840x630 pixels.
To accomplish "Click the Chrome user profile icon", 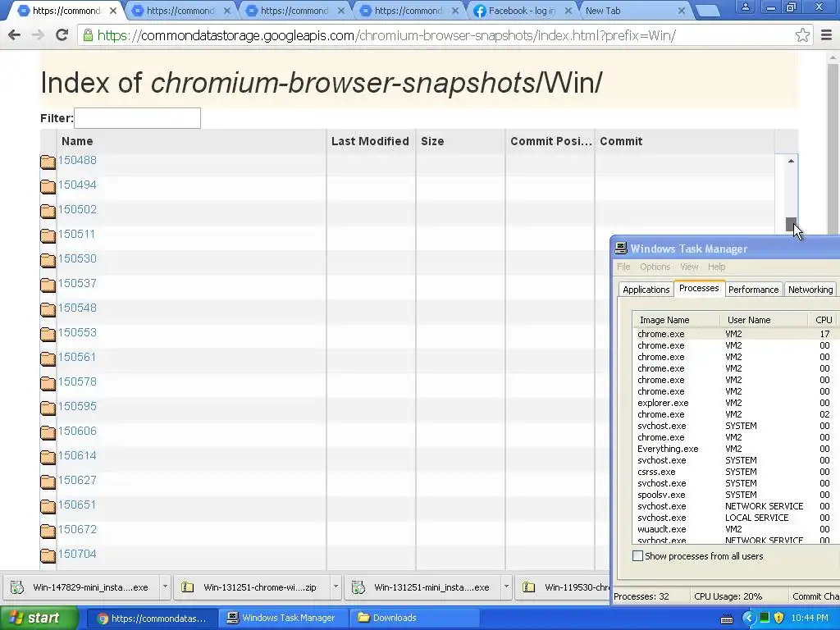I will click(x=745, y=7).
